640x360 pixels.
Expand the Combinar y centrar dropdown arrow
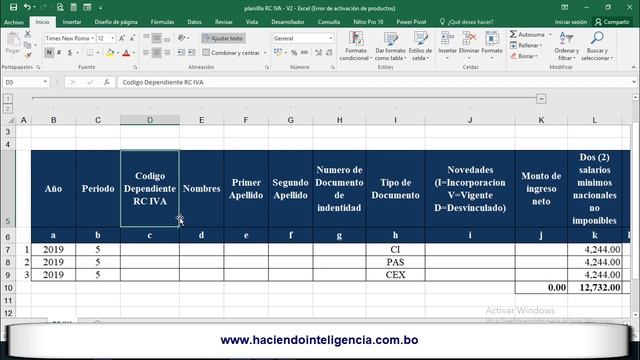265,53
